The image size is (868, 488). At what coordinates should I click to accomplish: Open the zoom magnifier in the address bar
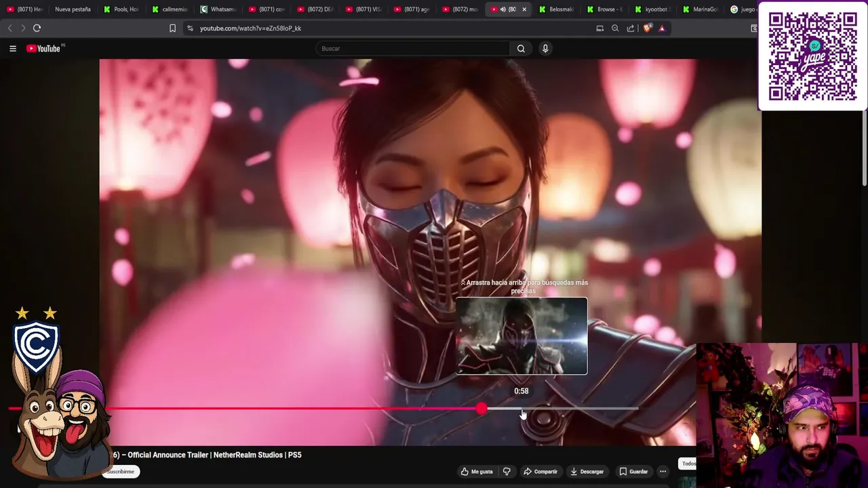pos(615,28)
